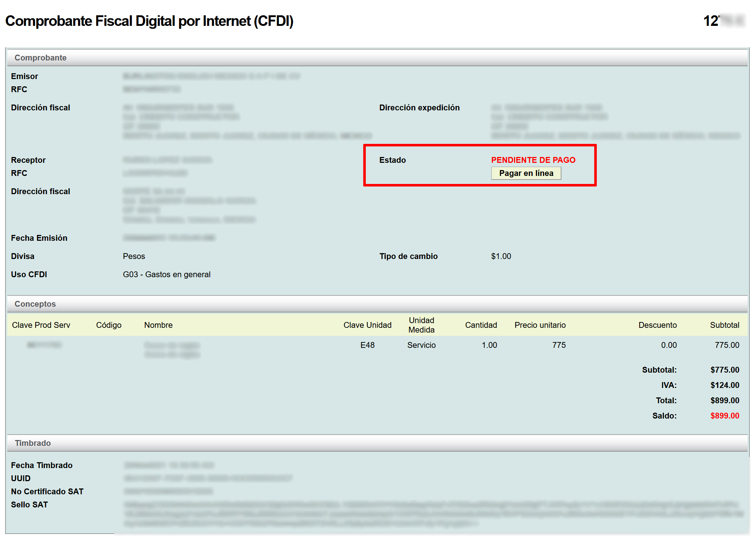
Task: Click the Clave Unidad column header
Action: (x=367, y=325)
